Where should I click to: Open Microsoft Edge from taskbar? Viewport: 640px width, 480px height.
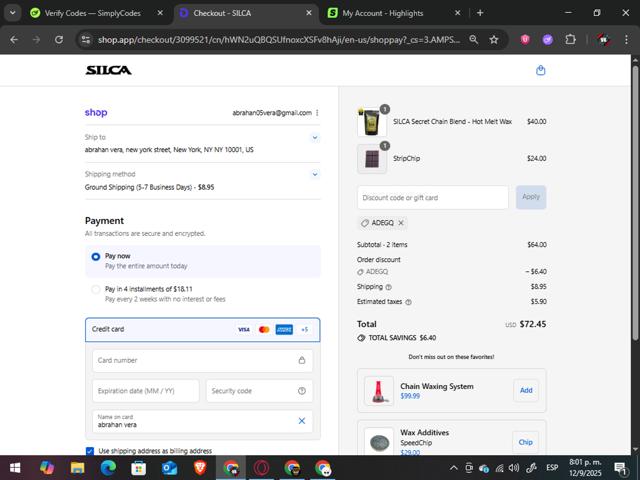pyautogui.click(x=108, y=468)
